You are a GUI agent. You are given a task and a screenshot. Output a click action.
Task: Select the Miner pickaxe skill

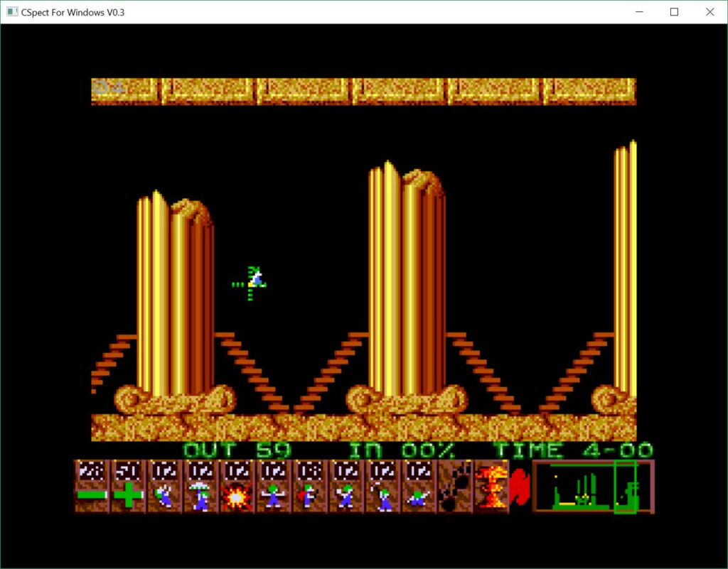[382, 487]
